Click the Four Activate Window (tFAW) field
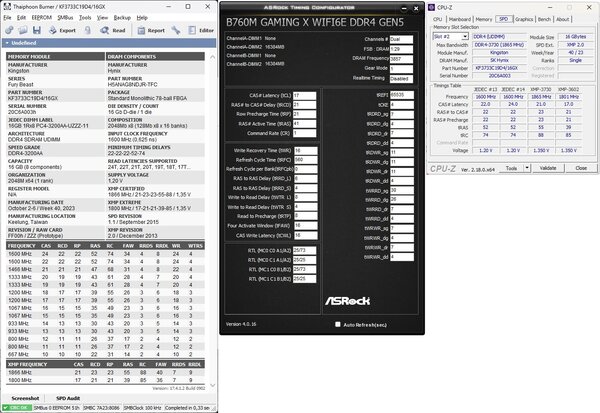The height and width of the screenshot is (413, 600). [x=305, y=225]
